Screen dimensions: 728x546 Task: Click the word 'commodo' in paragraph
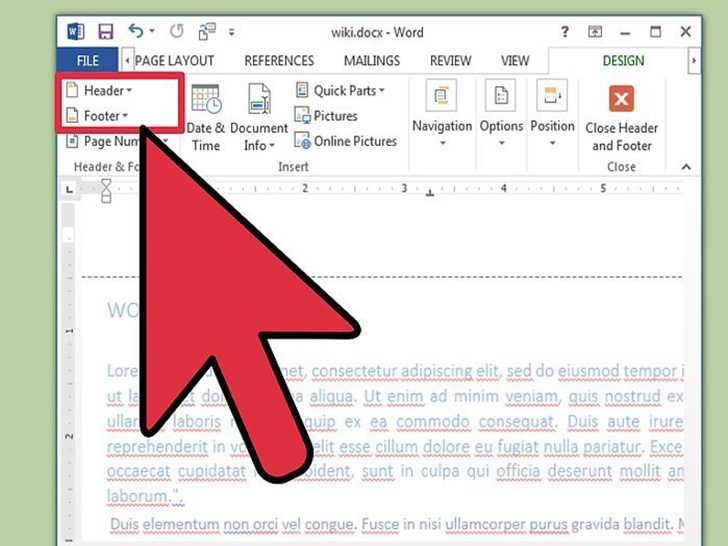[433, 422]
